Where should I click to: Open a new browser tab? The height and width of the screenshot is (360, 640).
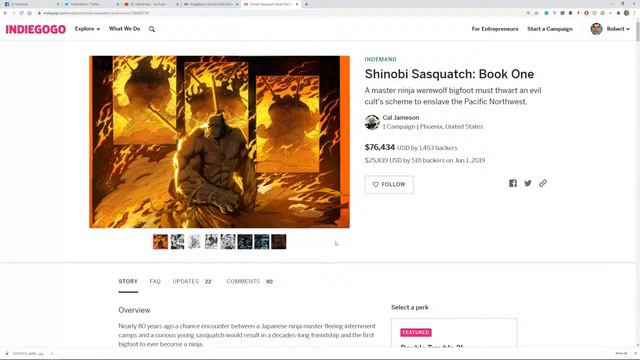point(306,4)
